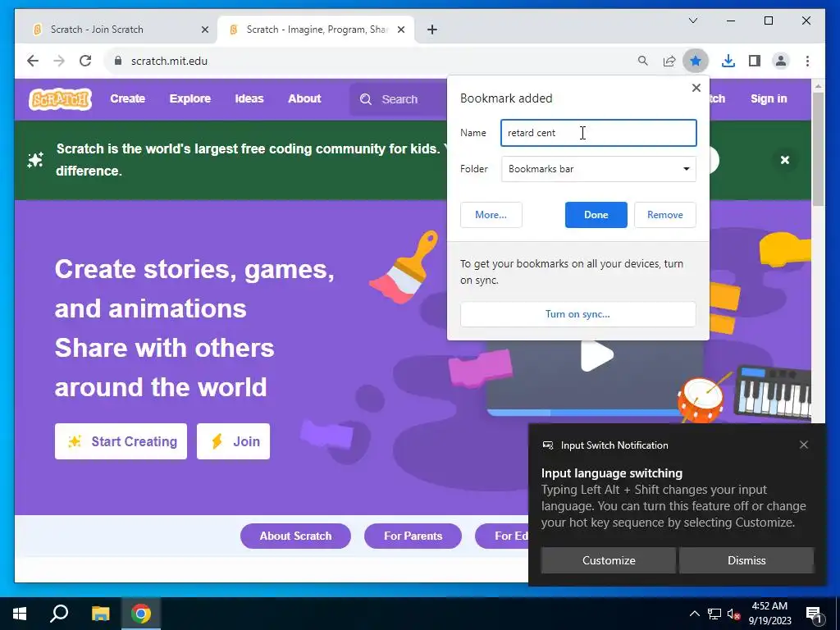Open the Chrome downloads icon
This screenshot has height=630, width=840.
[728, 61]
